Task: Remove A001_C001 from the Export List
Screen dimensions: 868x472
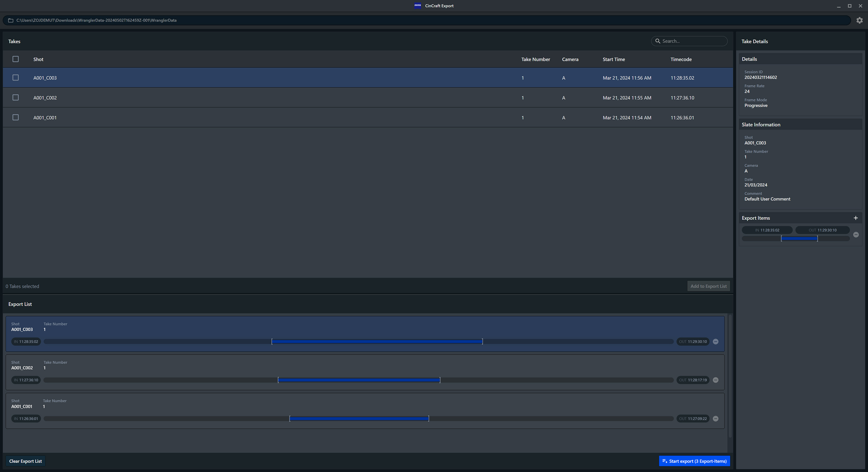Action: coord(716,418)
